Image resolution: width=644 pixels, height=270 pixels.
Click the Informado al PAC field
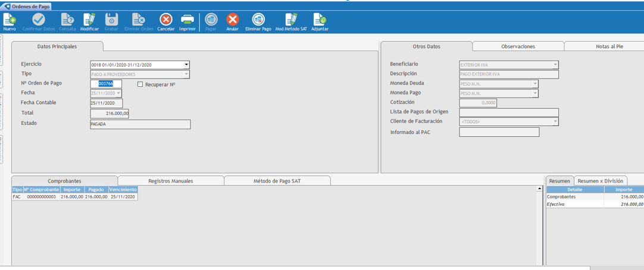click(499, 132)
